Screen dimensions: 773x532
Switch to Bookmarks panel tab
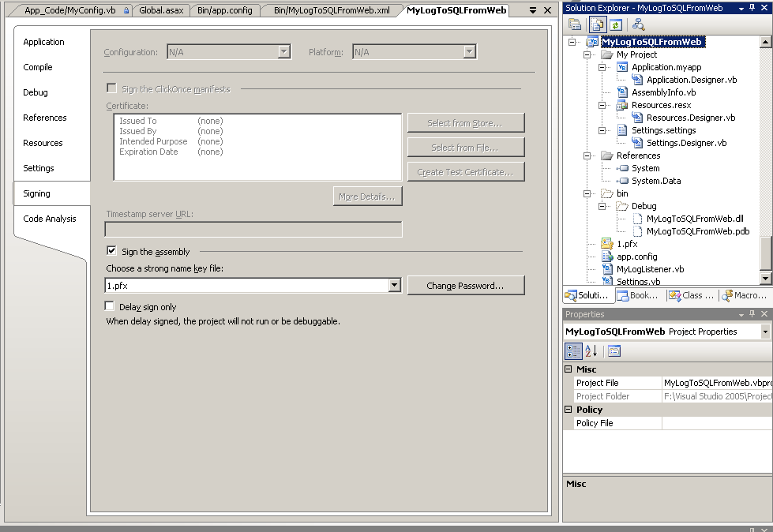coord(638,295)
